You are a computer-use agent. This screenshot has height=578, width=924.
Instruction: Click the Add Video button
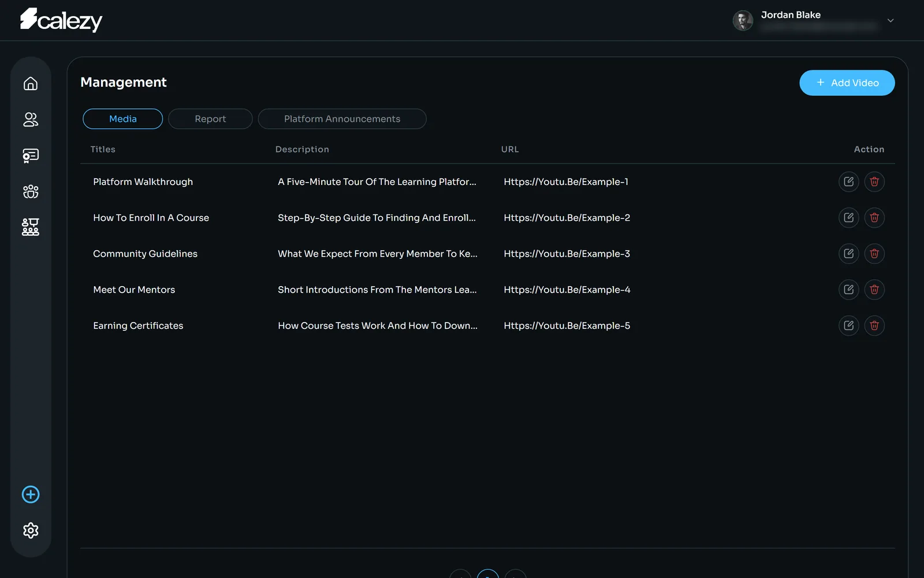pos(847,83)
